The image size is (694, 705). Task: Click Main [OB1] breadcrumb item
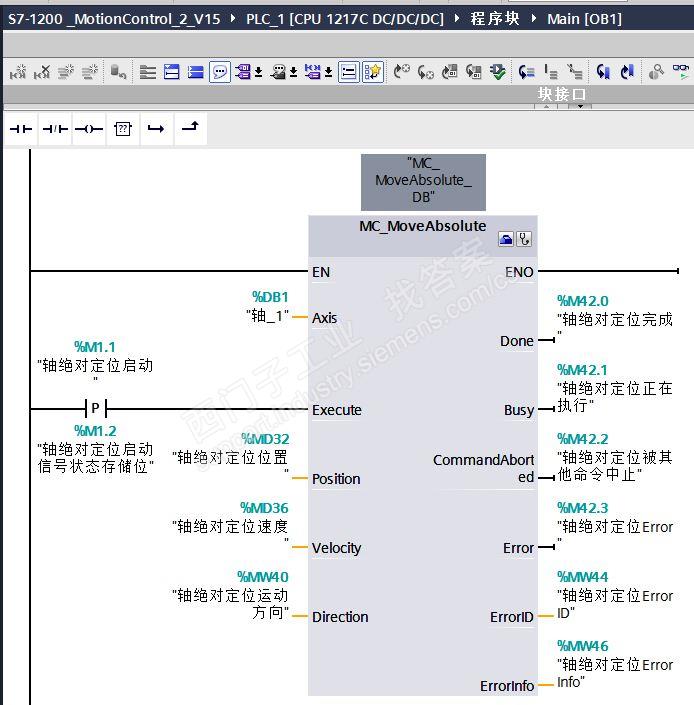[x=584, y=19]
